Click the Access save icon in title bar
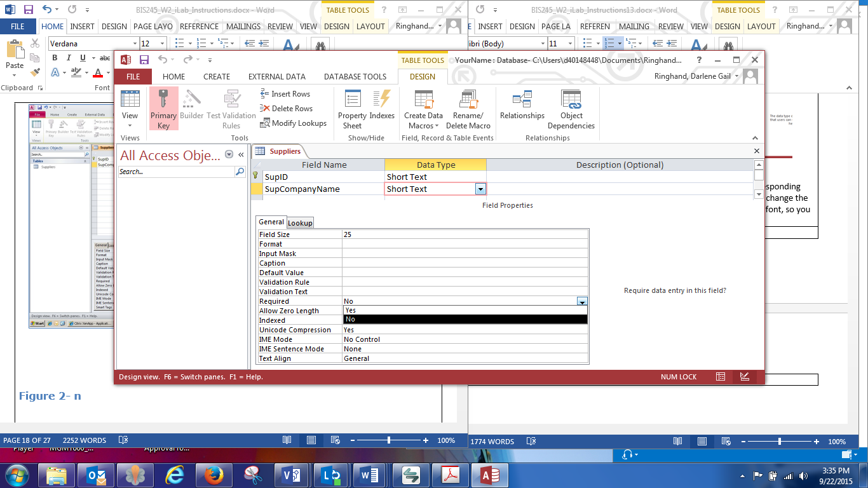 click(144, 60)
